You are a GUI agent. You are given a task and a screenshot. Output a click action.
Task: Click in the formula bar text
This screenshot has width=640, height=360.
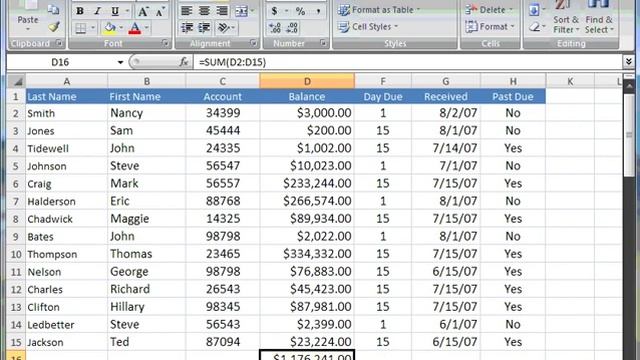232,62
